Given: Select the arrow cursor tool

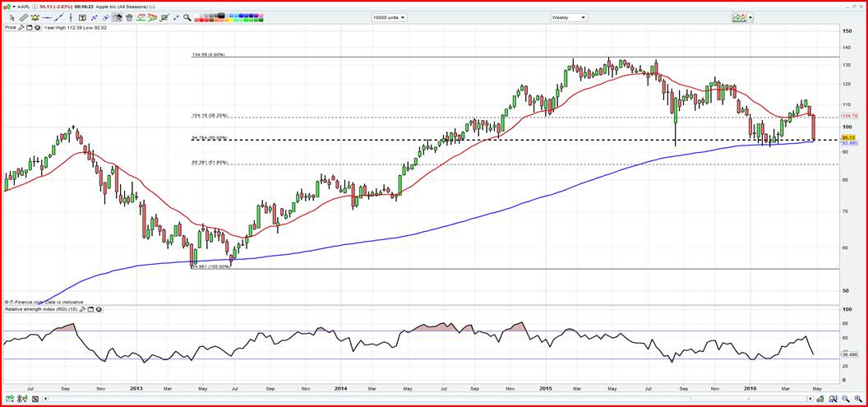Looking at the screenshot, I should (12, 16).
